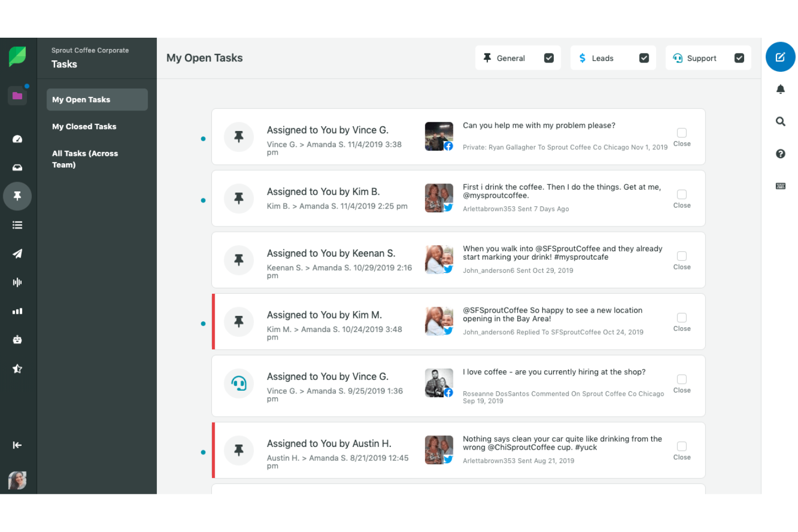Open All Tasks (Across Team)
This screenshot has width=798, height=532.
coord(85,159)
